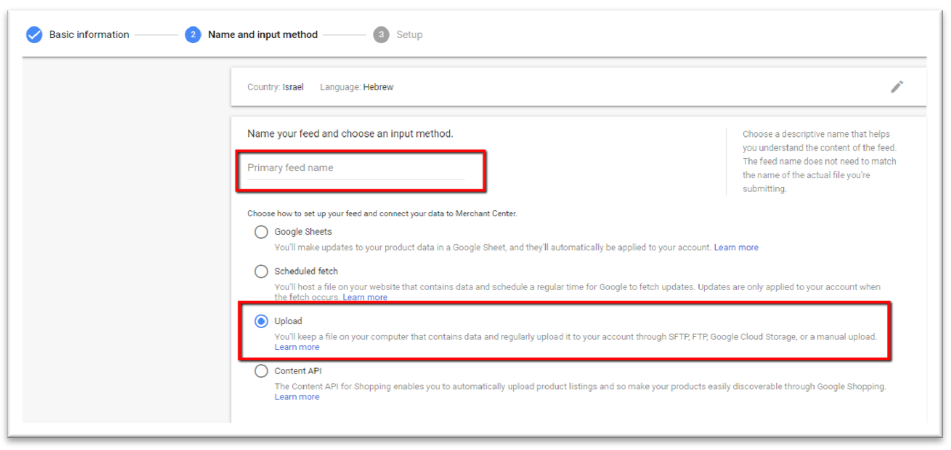Select the Google Sheets radio button

(261, 232)
